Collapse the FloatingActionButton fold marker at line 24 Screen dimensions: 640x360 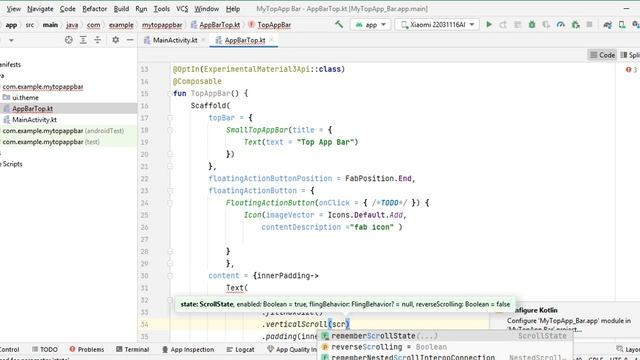point(170,203)
